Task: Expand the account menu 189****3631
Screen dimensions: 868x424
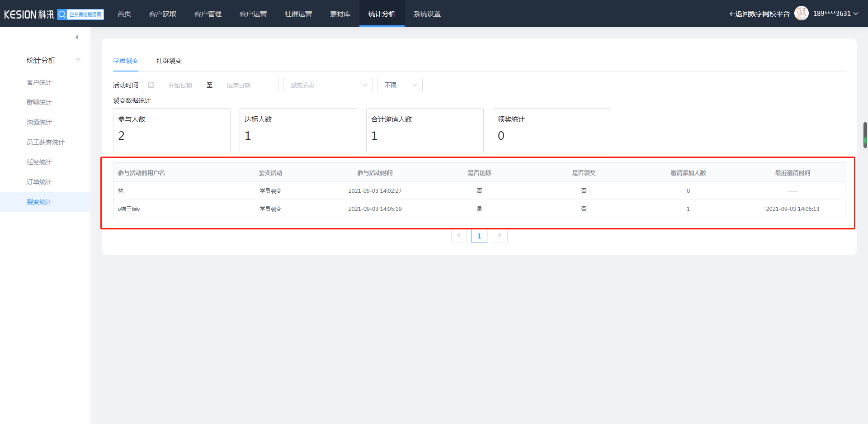Action: click(835, 14)
